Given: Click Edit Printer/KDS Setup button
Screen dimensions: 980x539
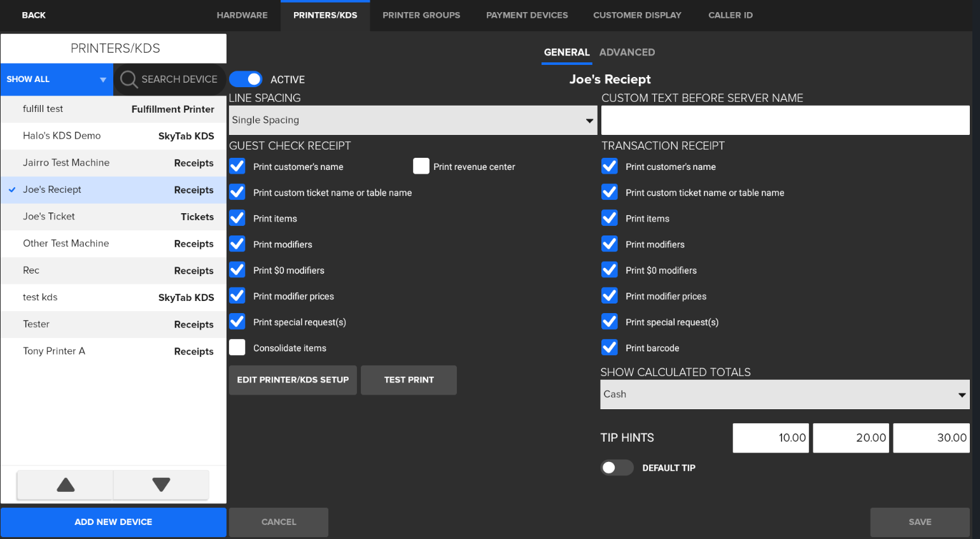Looking at the screenshot, I should click(293, 380).
